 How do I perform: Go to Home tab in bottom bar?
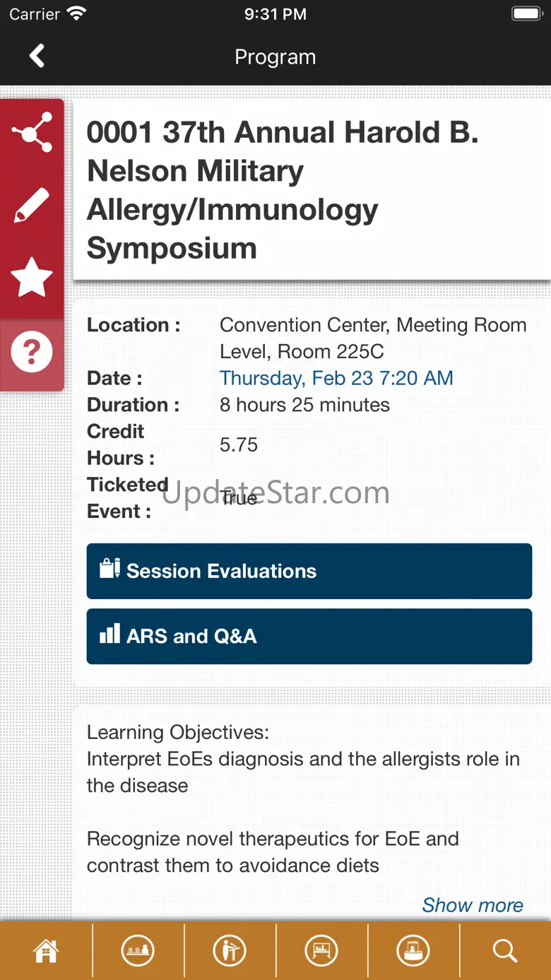46,951
